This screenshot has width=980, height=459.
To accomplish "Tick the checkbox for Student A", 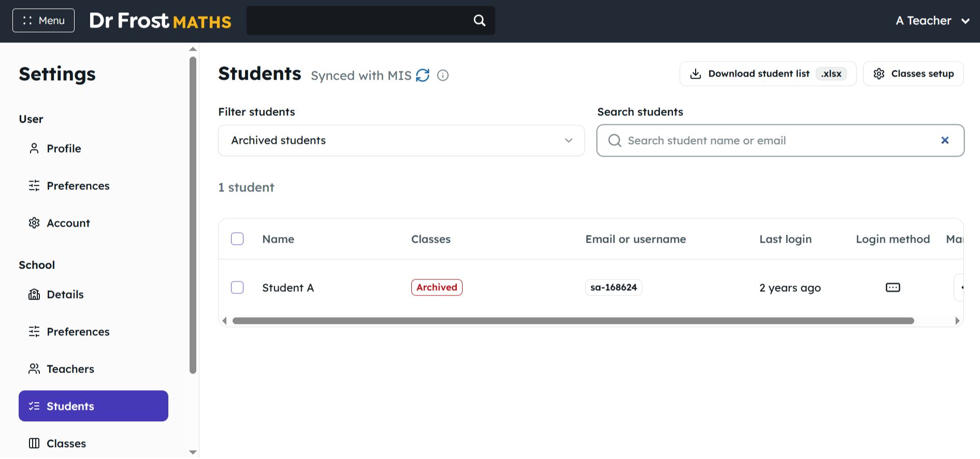I will (x=237, y=288).
